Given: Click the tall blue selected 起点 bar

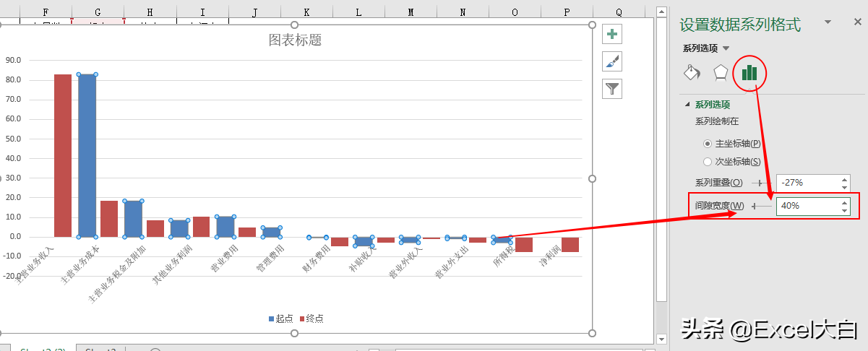Looking at the screenshot, I should pos(87,155).
